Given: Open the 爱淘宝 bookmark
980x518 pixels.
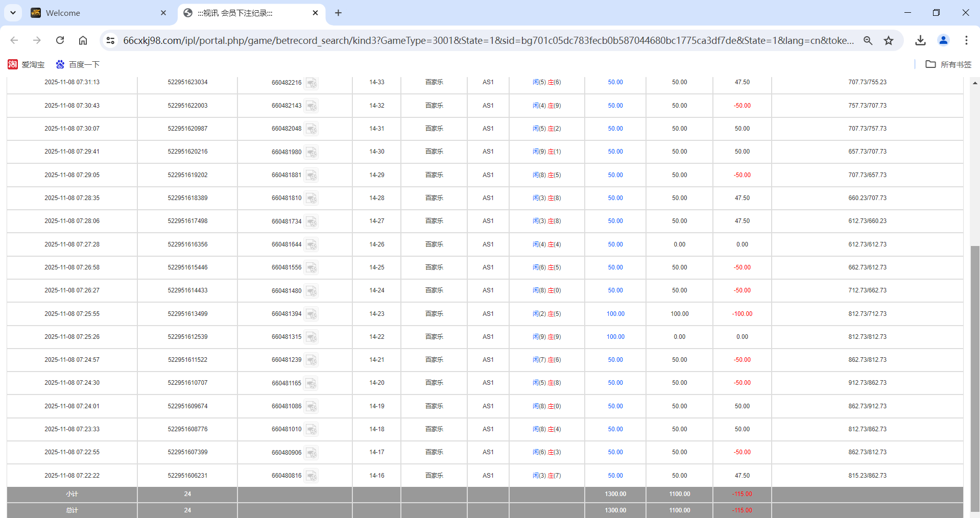Looking at the screenshot, I should pyautogui.click(x=27, y=64).
